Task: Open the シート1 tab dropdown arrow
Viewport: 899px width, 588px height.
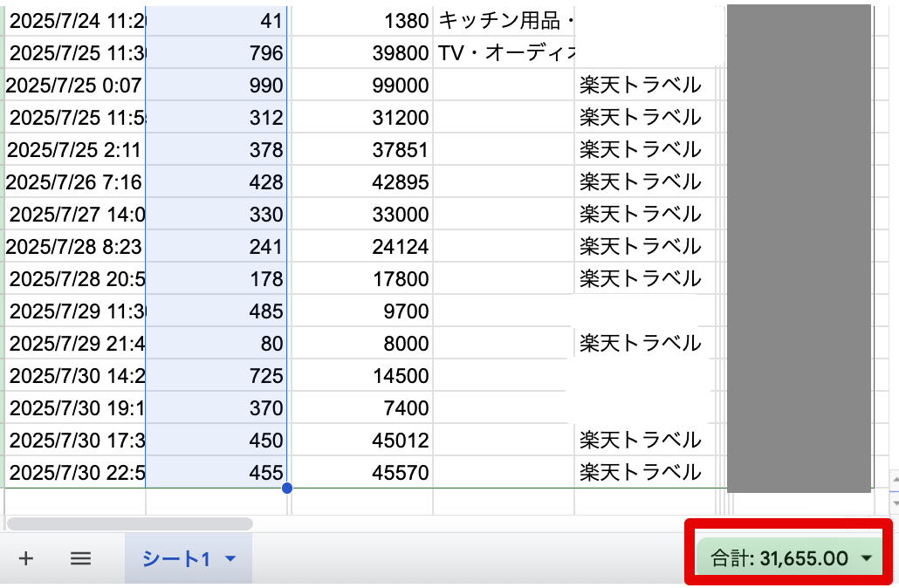Action: (x=231, y=559)
